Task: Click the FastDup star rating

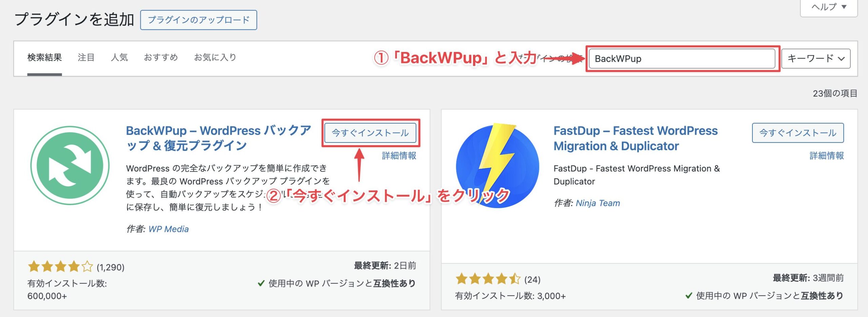Action: [488, 279]
